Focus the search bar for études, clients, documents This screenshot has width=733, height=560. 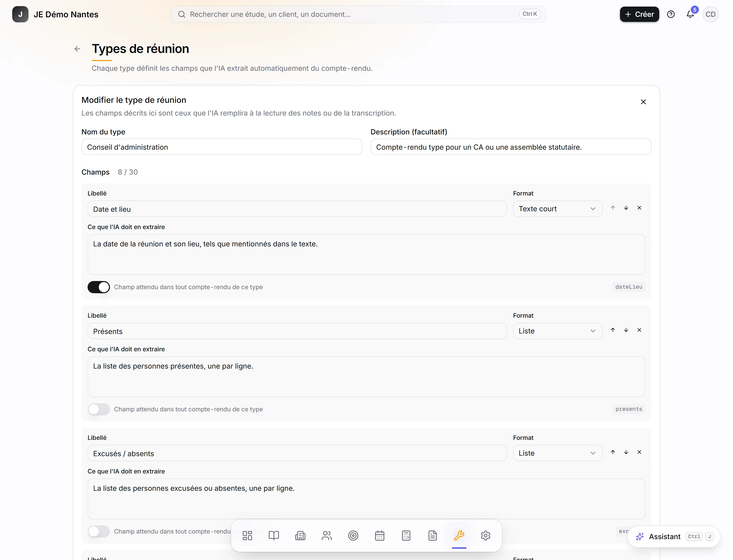359,14
